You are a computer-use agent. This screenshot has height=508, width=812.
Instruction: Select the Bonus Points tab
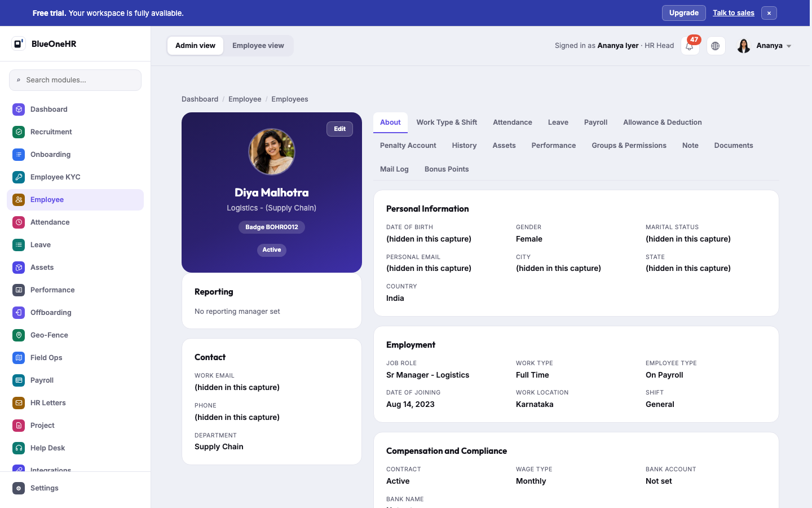tap(447, 169)
